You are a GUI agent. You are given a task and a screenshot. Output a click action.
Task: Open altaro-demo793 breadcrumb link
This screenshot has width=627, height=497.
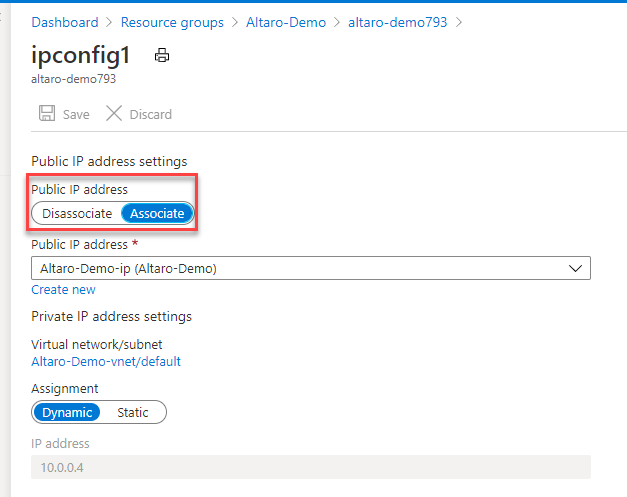tap(397, 22)
